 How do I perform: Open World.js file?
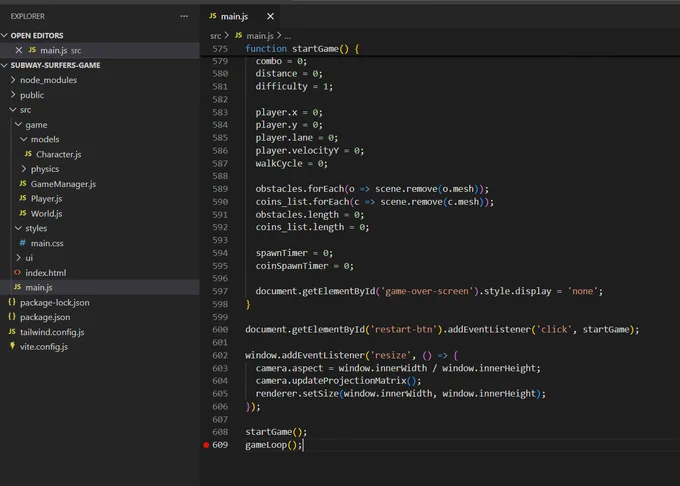46,213
